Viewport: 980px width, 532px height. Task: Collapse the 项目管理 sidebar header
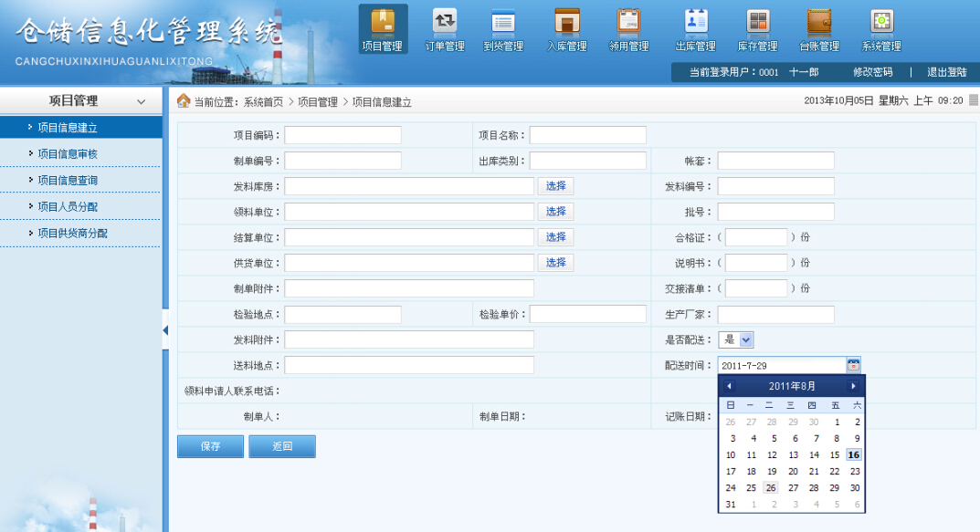pyautogui.click(x=141, y=102)
